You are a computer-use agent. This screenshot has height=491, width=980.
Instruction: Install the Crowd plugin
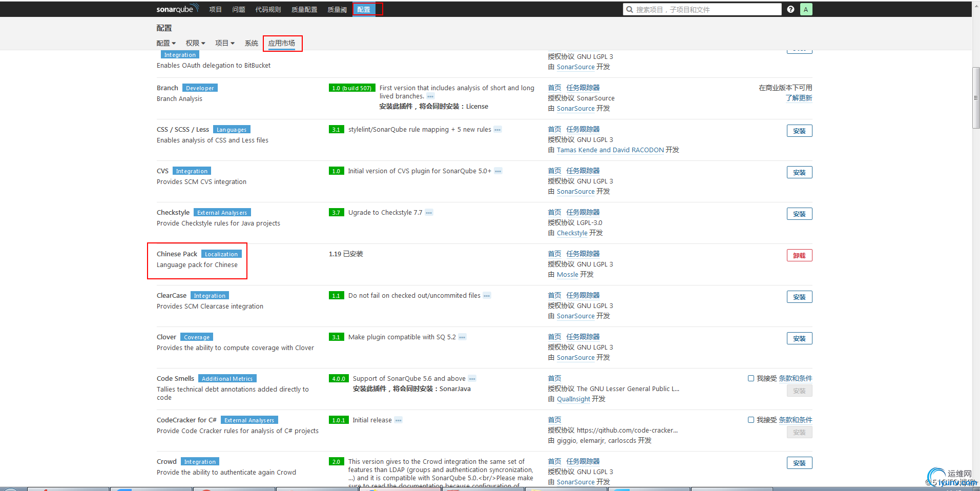pyautogui.click(x=799, y=463)
